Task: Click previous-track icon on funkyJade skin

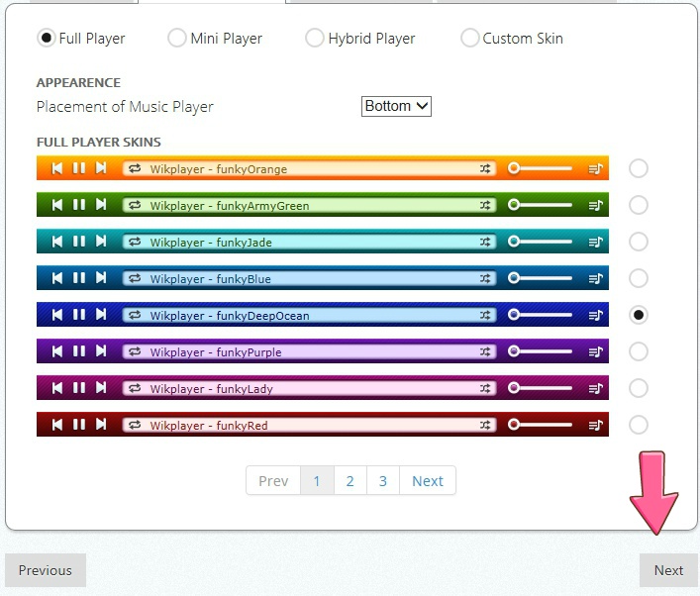Action: click(57, 242)
